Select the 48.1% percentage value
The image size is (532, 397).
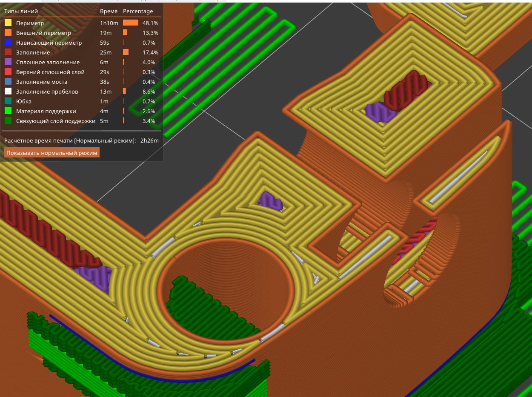click(x=151, y=23)
